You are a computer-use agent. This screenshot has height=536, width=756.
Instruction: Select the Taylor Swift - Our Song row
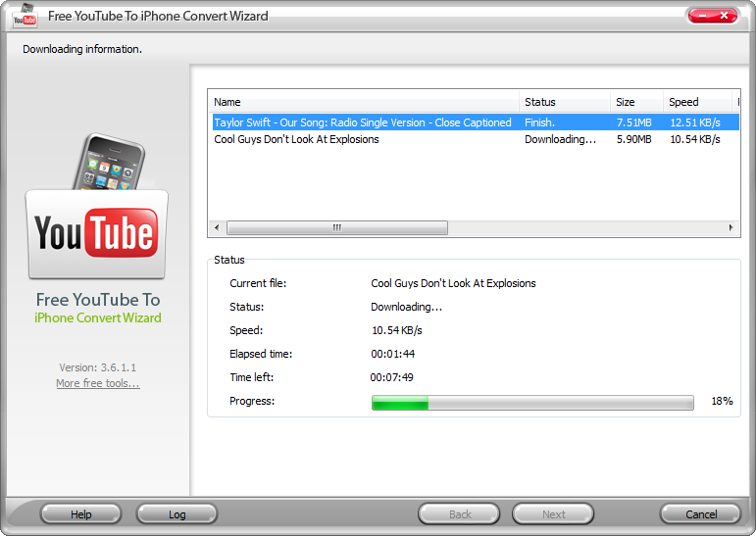pyautogui.click(x=476, y=122)
